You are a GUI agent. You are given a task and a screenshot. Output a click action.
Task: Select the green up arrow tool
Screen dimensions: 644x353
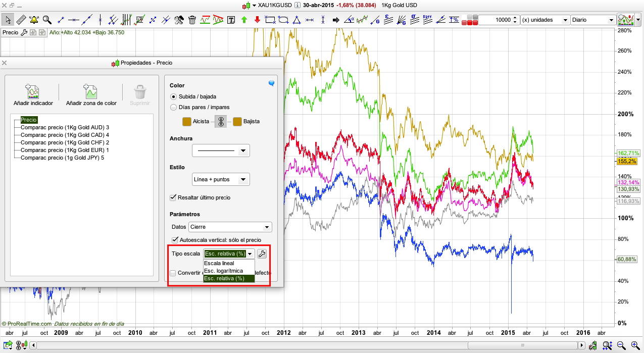244,20
